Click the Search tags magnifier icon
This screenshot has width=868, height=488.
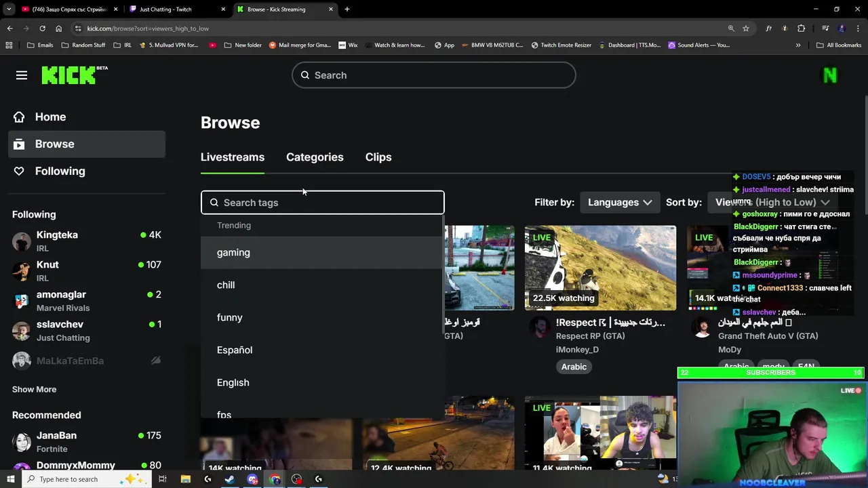pyautogui.click(x=214, y=203)
